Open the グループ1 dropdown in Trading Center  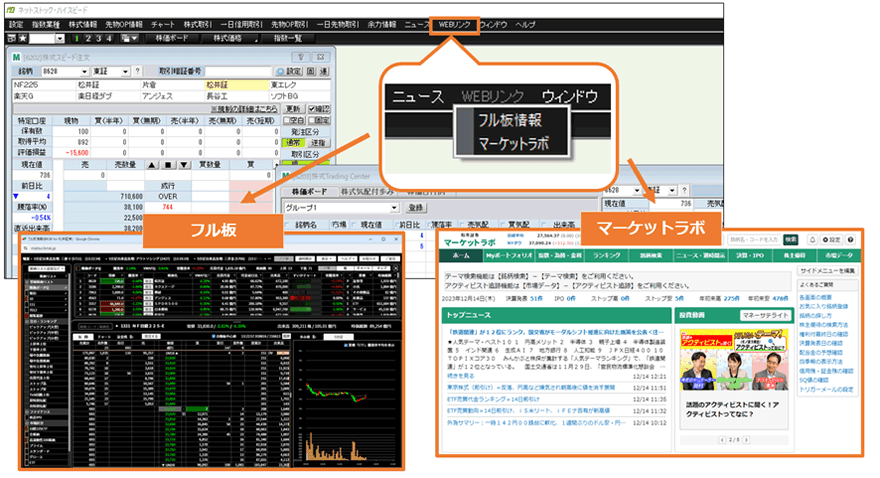point(394,208)
